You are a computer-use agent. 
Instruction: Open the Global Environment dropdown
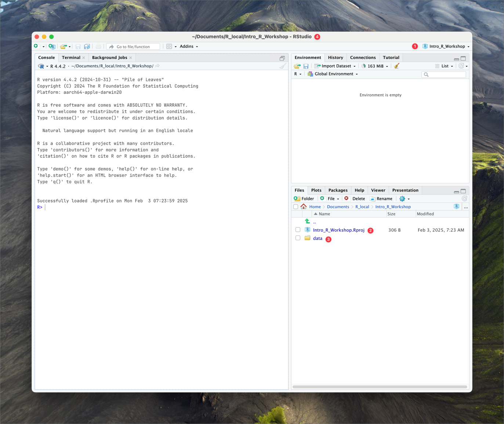[333, 74]
